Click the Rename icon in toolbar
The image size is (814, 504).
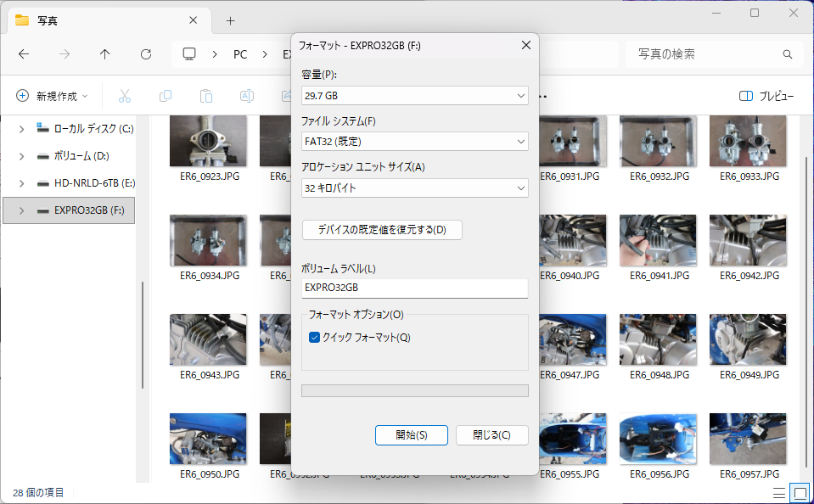point(246,96)
